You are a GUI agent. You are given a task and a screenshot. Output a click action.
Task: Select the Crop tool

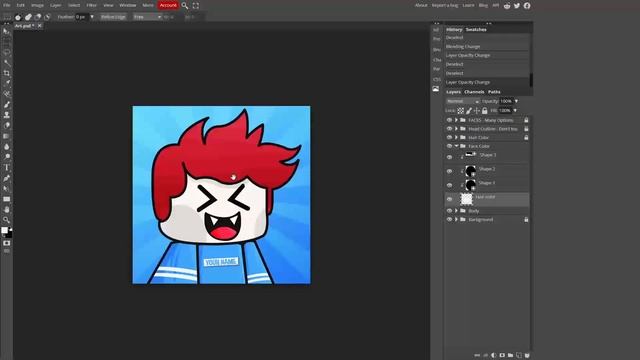tap(6, 73)
